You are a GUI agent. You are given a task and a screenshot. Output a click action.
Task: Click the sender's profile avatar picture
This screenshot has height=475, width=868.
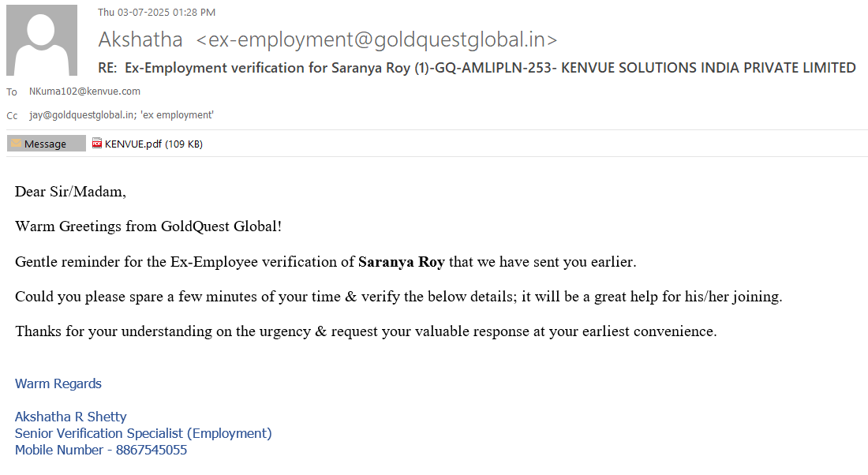pyautogui.click(x=42, y=40)
